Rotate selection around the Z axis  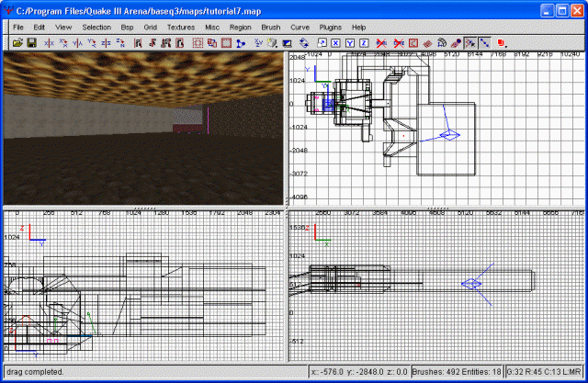tap(120, 43)
